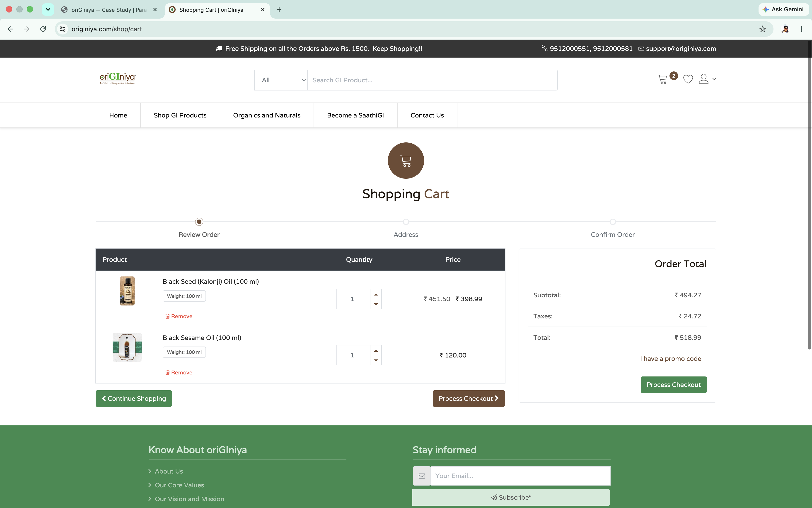Focus the Search GI Product field

tap(433, 80)
